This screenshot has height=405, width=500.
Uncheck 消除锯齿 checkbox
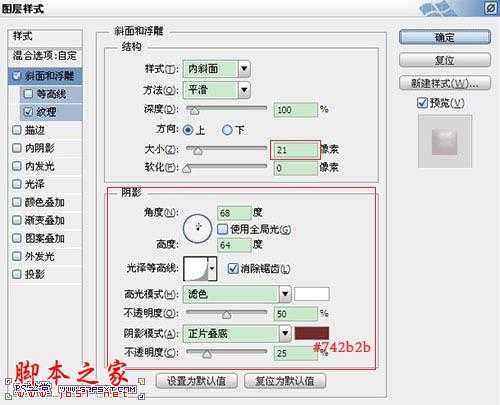click(x=233, y=268)
